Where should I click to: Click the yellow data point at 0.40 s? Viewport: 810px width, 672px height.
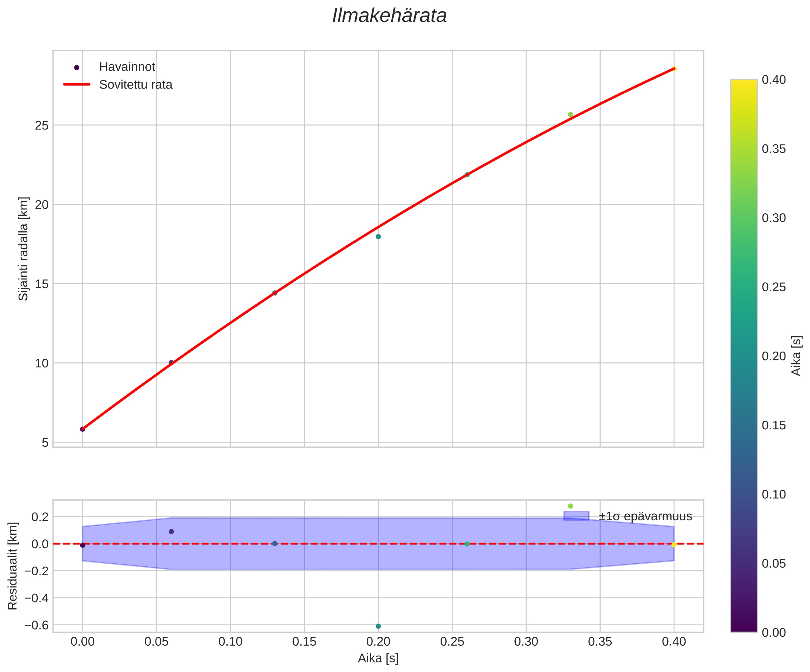674,69
